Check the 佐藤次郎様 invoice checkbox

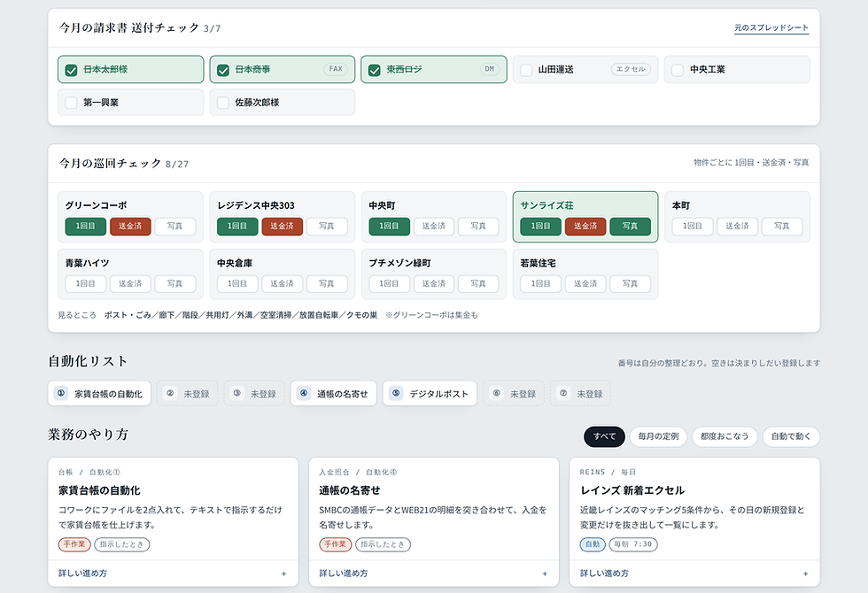click(x=222, y=103)
